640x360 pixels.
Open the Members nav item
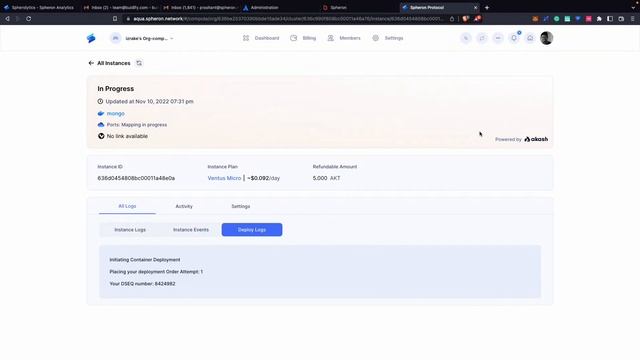tap(344, 38)
